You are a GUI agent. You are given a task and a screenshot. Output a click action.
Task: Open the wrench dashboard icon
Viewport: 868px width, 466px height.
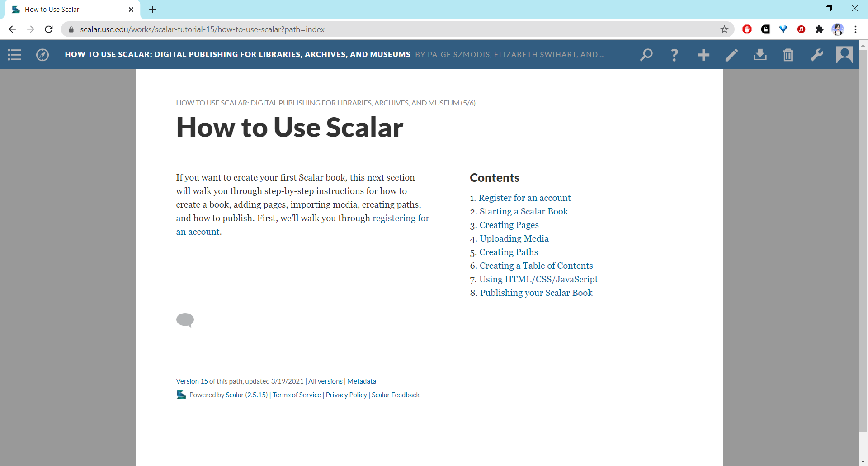pyautogui.click(x=816, y=55)
